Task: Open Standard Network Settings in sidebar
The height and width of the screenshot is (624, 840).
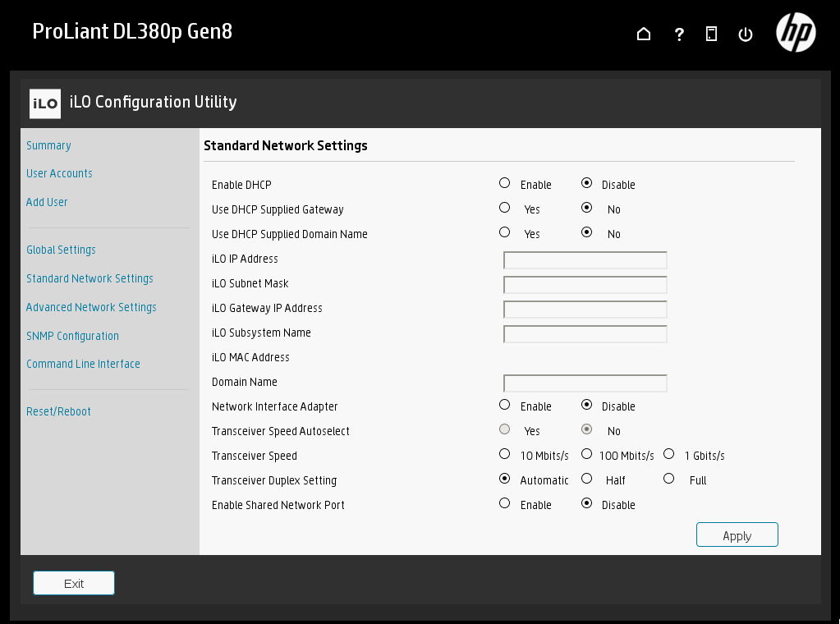Action: (x=90, y=279)
